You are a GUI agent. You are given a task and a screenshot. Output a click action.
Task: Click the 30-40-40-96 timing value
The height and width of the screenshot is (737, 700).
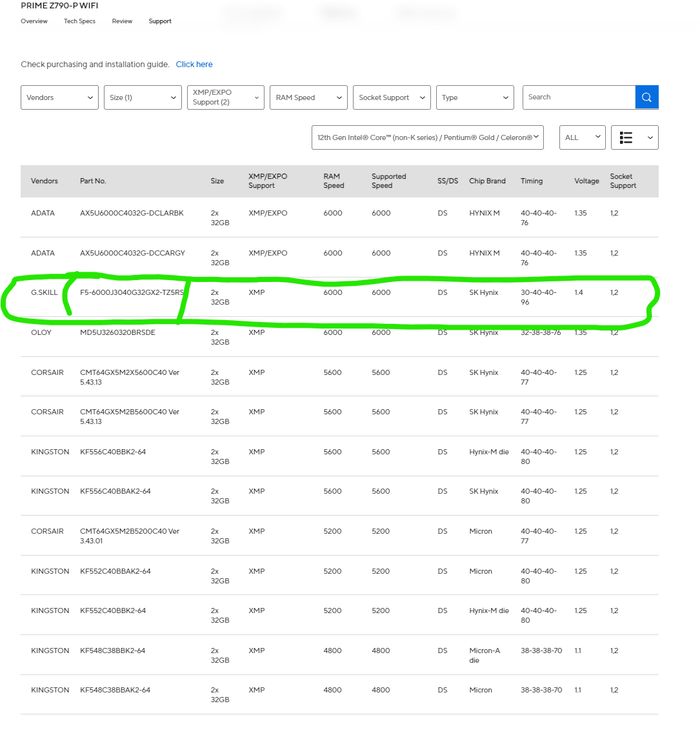pos(539,297)
